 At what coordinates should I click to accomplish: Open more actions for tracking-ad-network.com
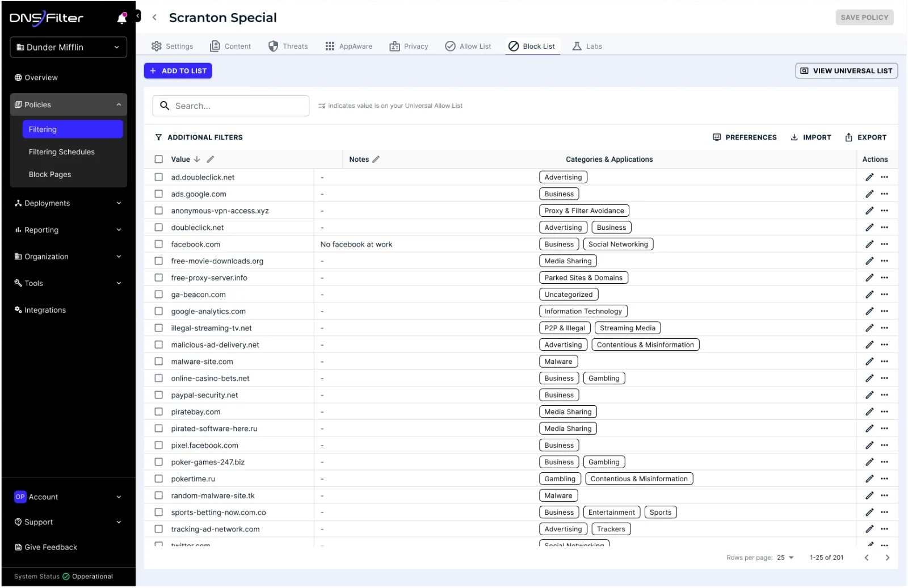(884, 529)
